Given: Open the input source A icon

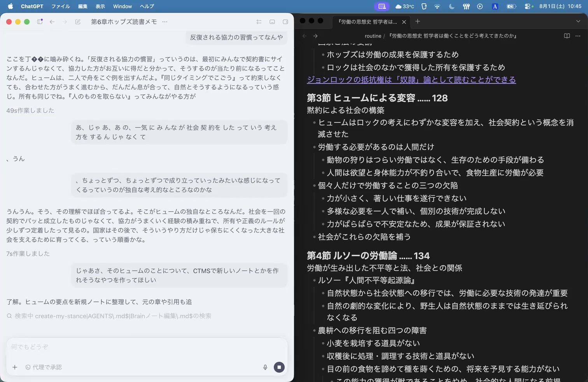Looking at the screenshot, I should coord(495,6).
